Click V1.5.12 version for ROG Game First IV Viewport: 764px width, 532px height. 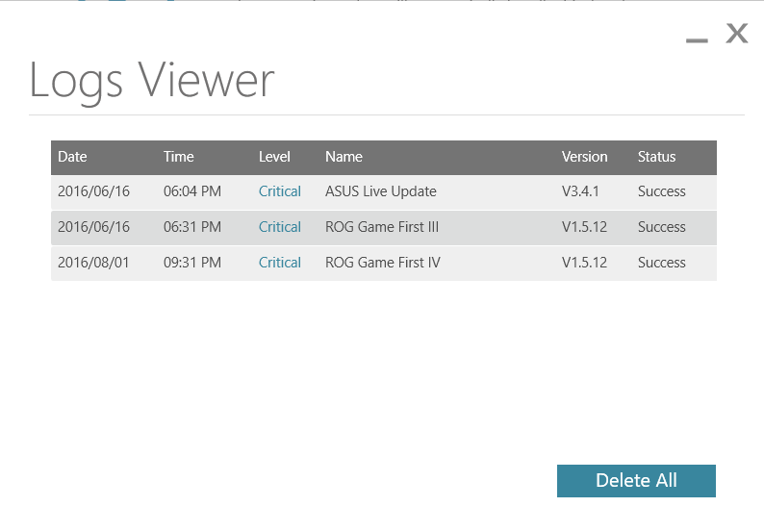point(584,262)
